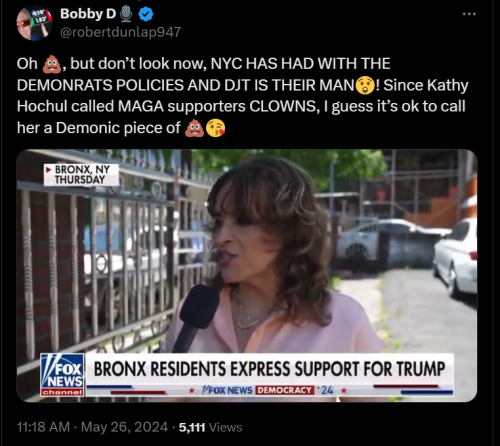Screen dimensions: 500x446
Task: Open the 11:18 AM timestamp link
Action: tap(43, 427)
